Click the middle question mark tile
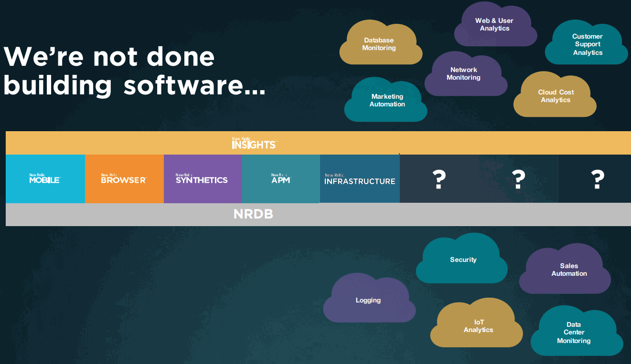 (519, 178)
